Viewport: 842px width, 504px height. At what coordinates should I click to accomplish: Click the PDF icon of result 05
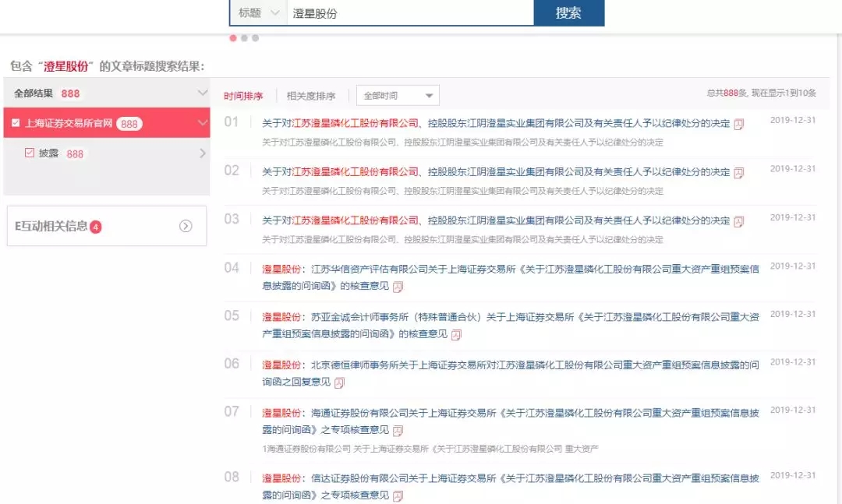(x=456, y=335)
